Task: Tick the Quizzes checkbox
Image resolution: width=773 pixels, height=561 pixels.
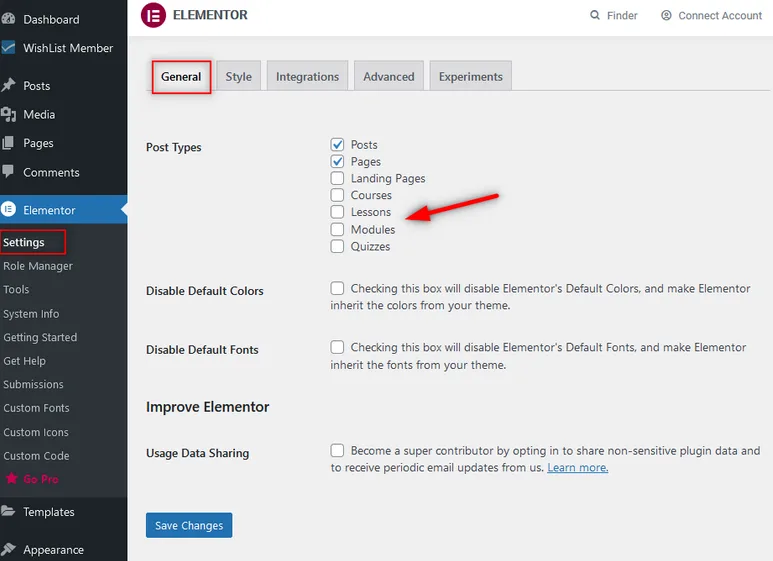Action: coord(337,246)
